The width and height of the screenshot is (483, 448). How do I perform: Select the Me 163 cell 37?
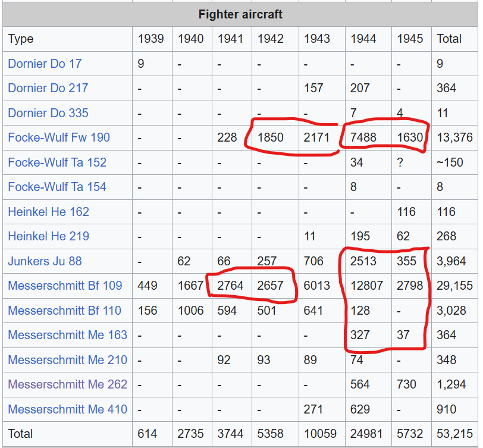coord(412,335)
